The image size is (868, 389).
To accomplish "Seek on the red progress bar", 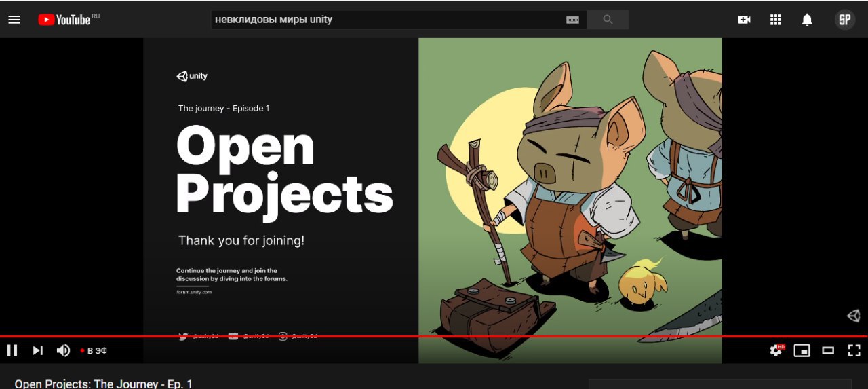I will (434, 336).
